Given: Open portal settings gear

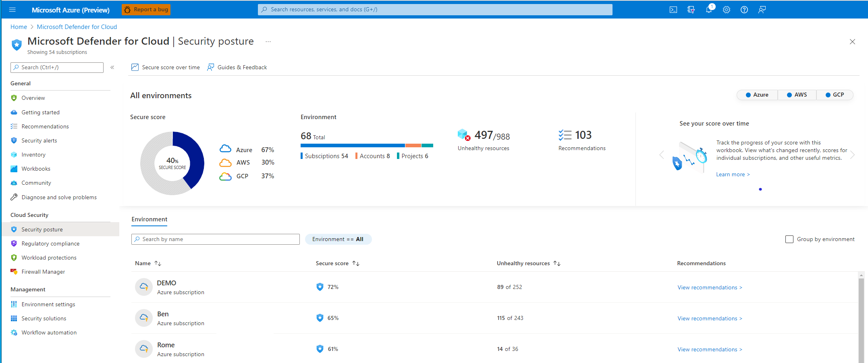Looking at the screenshot, I should [727, 10].
